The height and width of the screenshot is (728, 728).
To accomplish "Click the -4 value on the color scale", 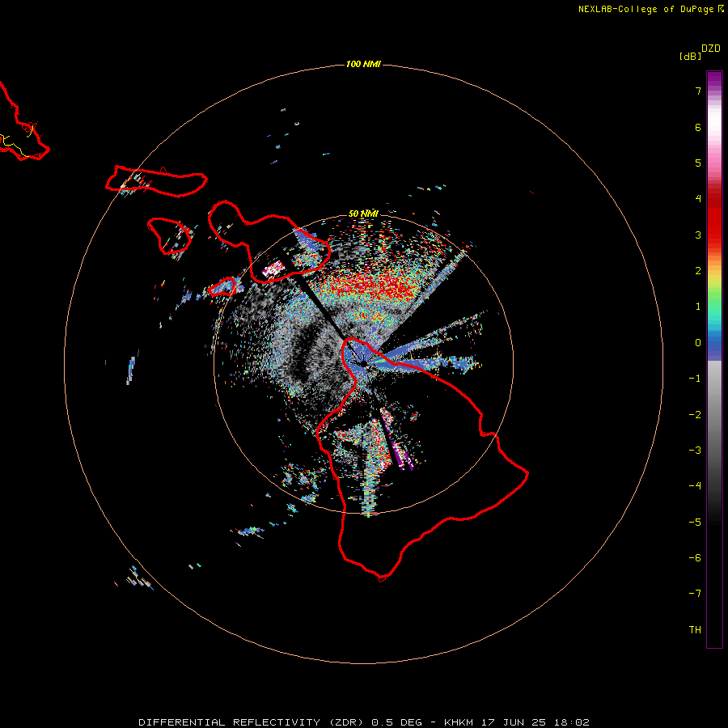I will click(695, 486).
